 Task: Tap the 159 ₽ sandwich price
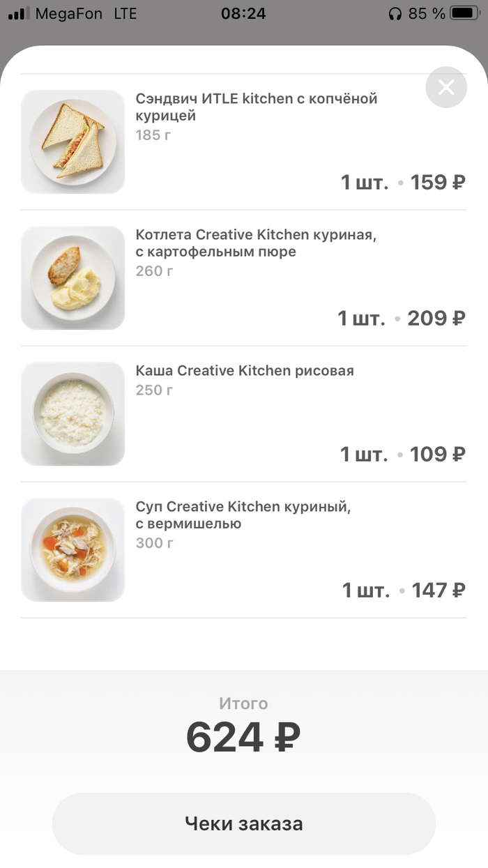pos(437,183)
